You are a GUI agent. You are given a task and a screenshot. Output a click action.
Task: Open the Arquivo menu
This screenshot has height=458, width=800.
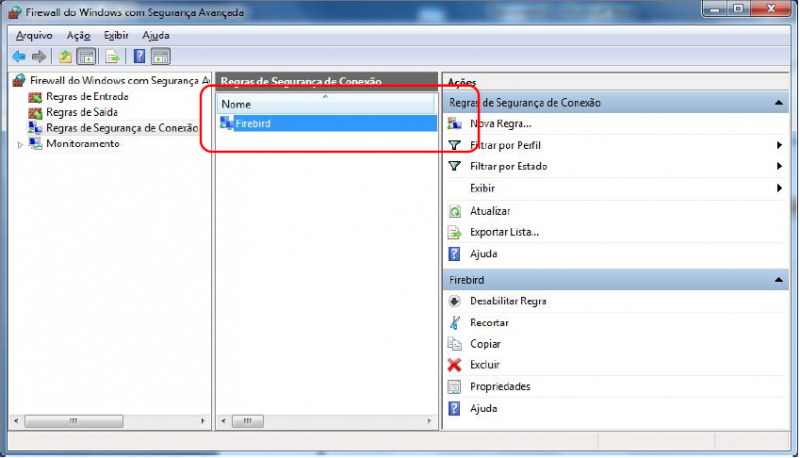(34, 36)
